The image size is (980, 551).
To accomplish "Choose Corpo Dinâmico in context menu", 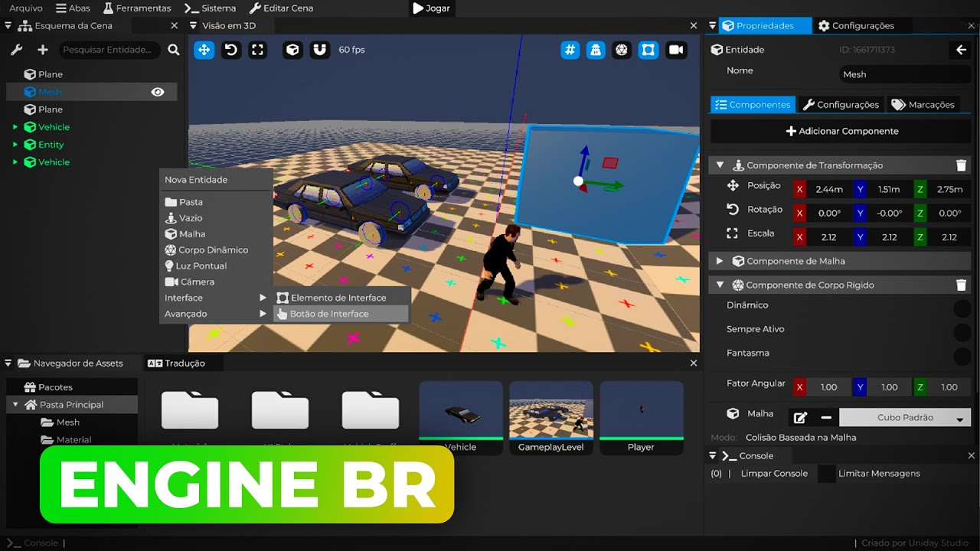I will (x=216, y=249).
